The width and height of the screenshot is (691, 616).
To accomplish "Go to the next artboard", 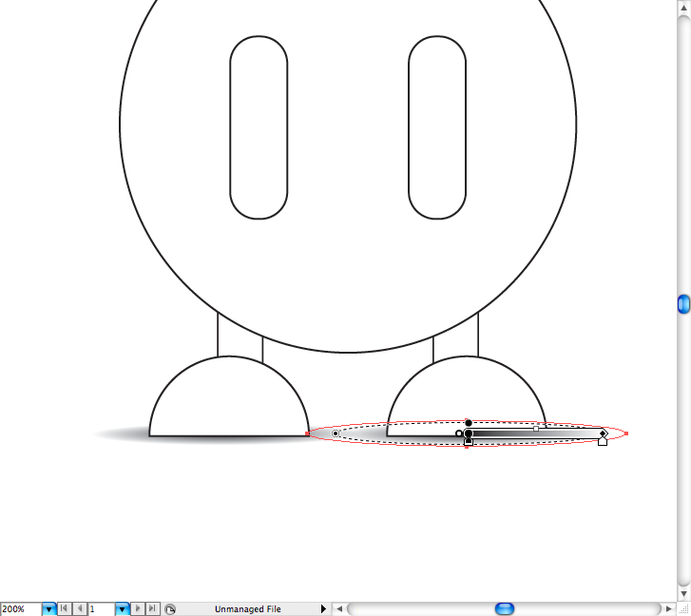I will click(x=138, y=608).
